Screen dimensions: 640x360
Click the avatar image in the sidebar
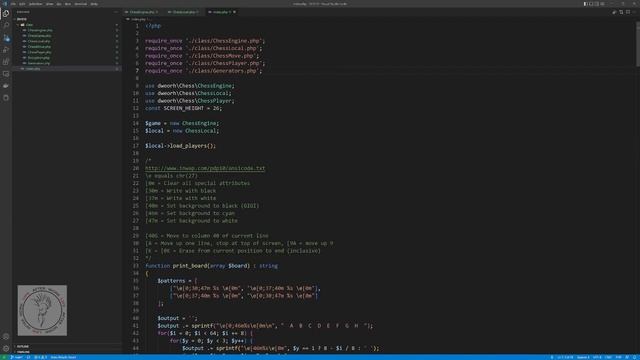pos(42,310)
